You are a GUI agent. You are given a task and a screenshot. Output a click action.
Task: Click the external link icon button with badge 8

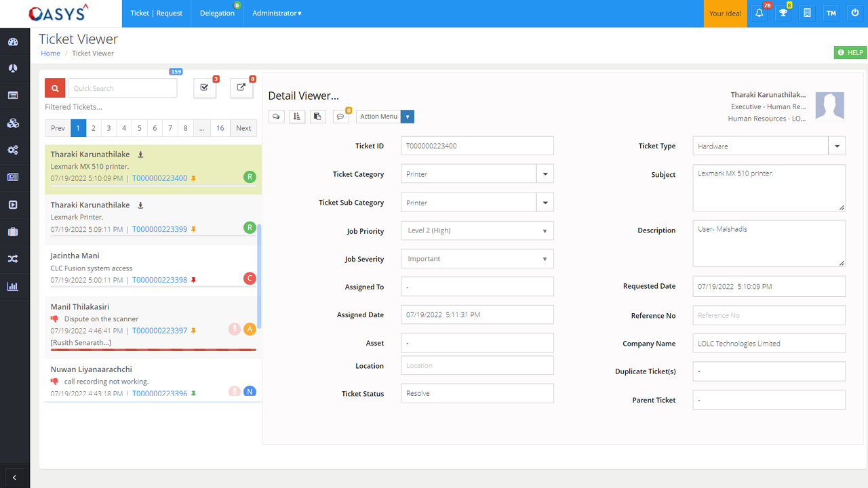point(241,88)
